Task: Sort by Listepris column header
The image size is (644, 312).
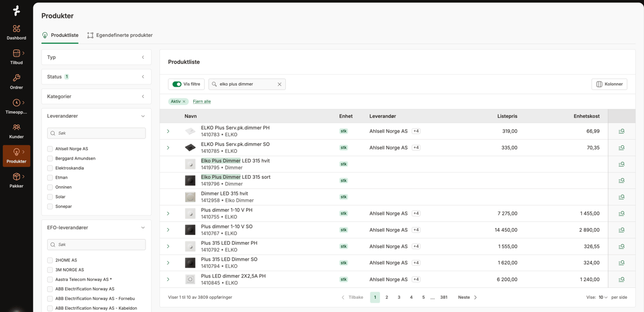Action: (x=507, y=116)
